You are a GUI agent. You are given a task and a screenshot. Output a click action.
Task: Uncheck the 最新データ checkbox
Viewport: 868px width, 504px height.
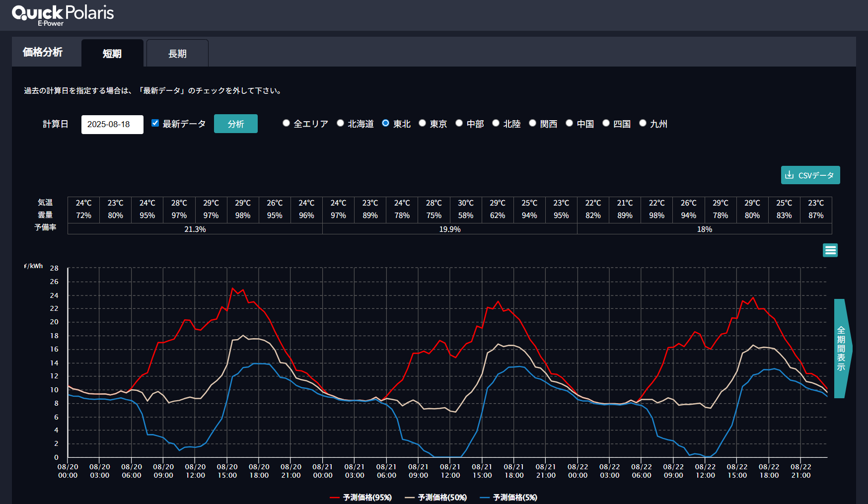155,123
